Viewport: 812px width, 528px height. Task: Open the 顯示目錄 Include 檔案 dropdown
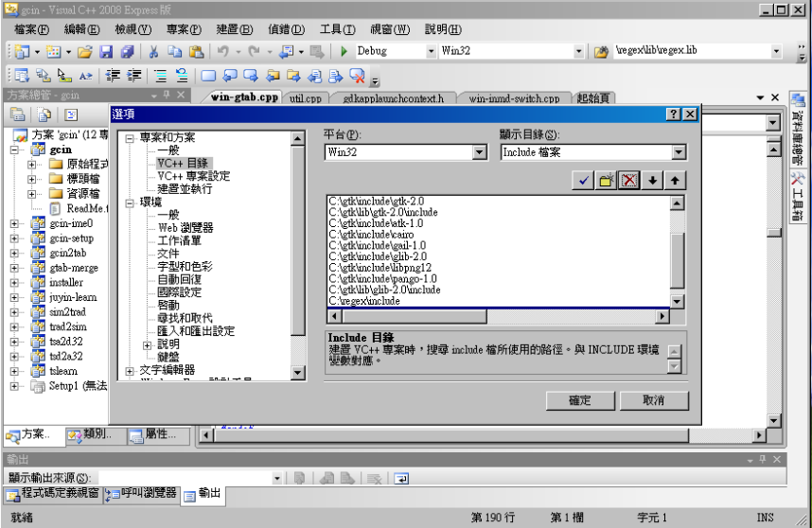tap(679, 152)
